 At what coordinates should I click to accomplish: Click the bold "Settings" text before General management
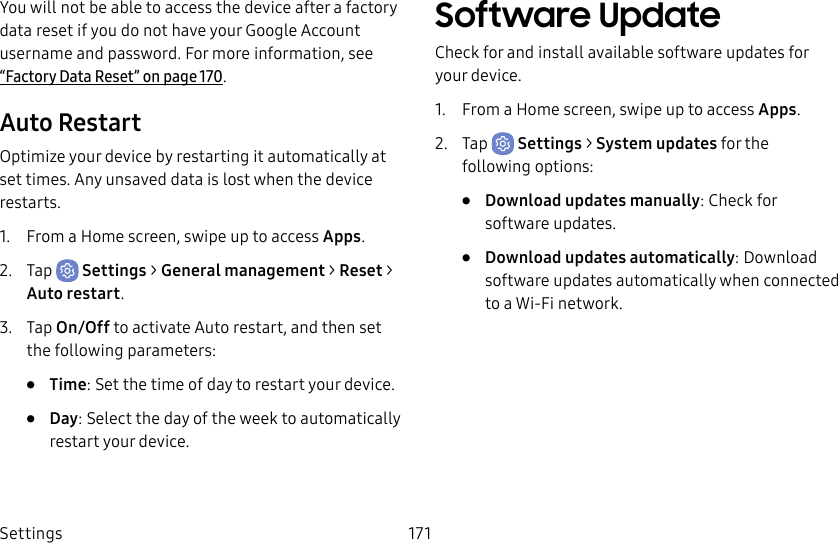[114, 271]
